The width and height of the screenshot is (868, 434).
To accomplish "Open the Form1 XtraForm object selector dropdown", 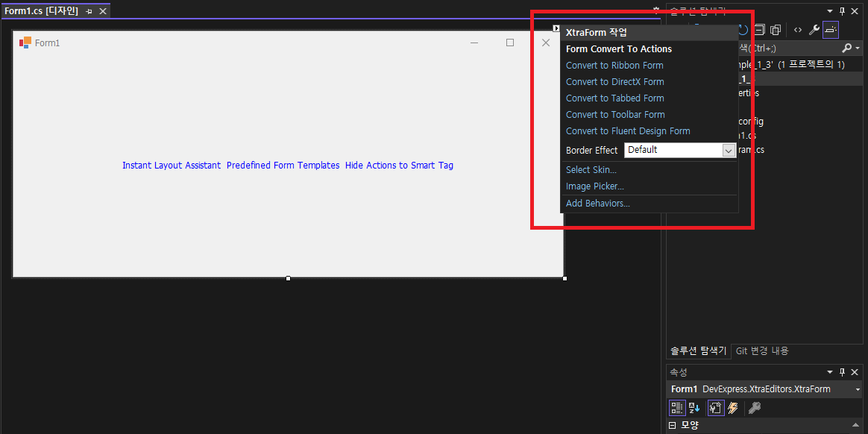I will pos(858,389).
